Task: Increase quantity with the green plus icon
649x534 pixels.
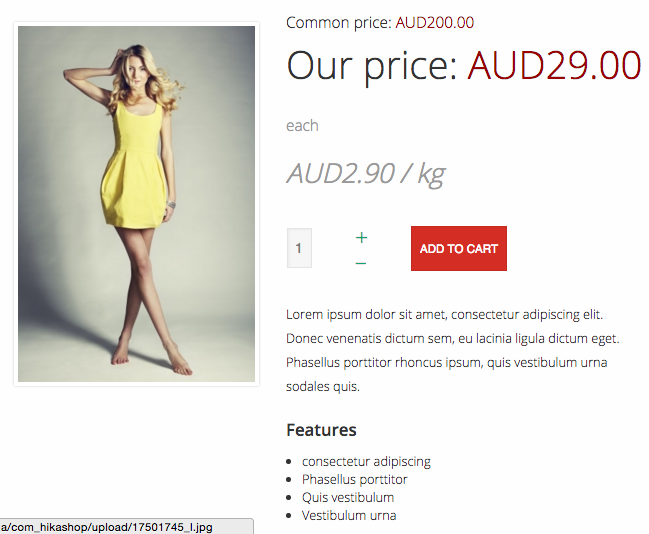Action: (361, 238)
